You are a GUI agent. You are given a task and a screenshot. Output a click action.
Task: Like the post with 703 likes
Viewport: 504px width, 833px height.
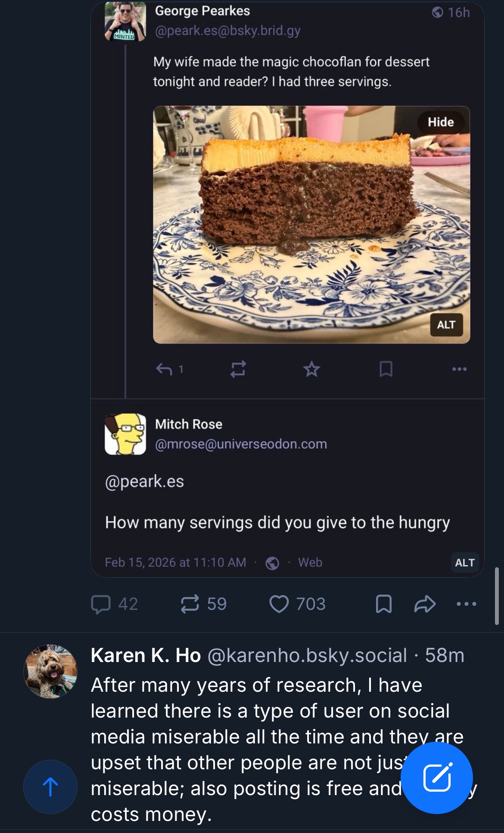click(279, 603)
